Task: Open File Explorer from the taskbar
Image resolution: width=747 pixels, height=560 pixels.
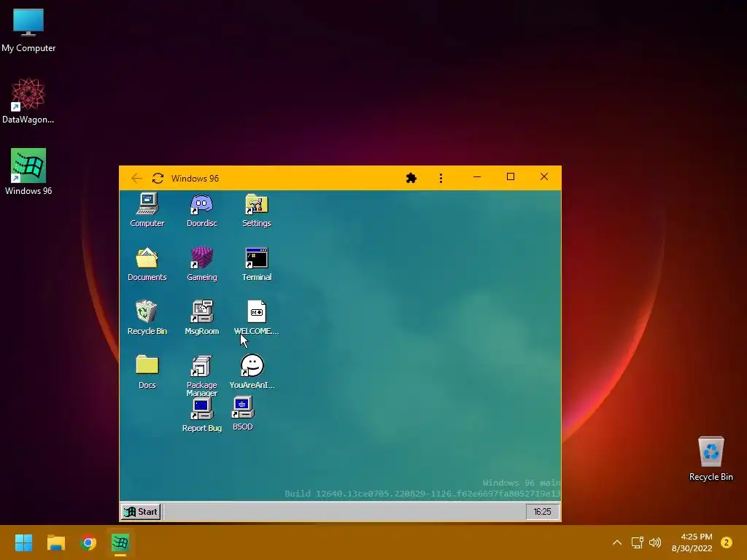Action: pos(55,542)
